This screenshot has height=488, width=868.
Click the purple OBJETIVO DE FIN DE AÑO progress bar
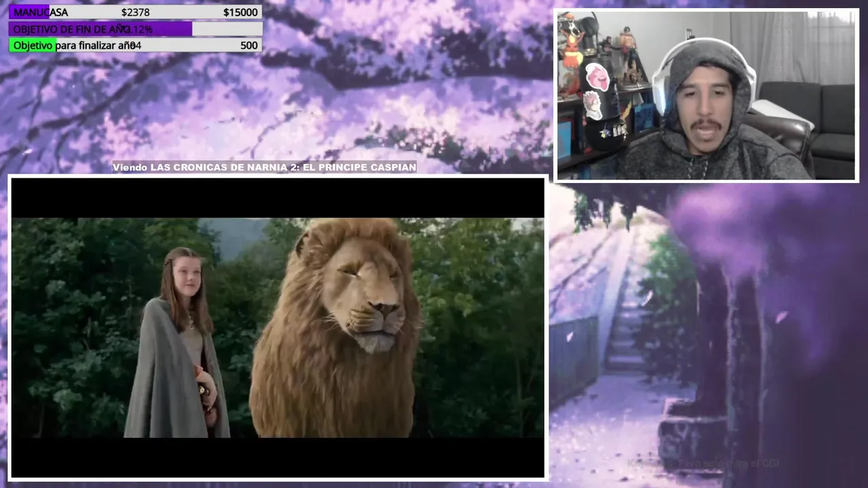click(x=136, y=29)
